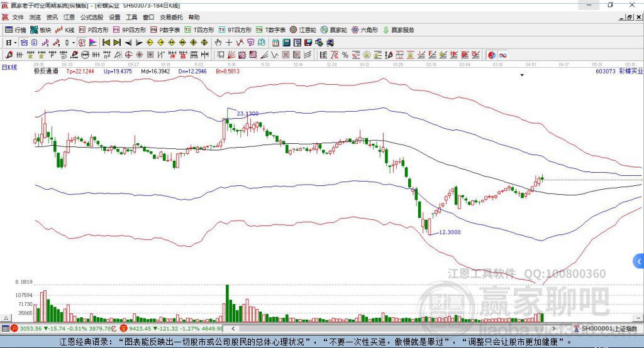Screen dimensions: 644x348
Task: Jump to last bar with skip-end icon
Action: [x=117, y=43]
